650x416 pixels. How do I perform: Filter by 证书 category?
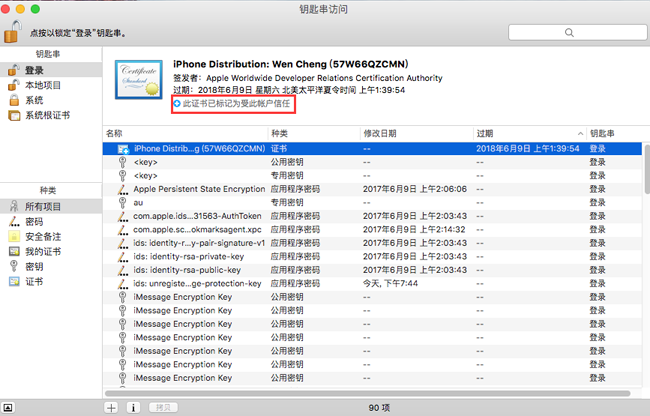(34, 281)
